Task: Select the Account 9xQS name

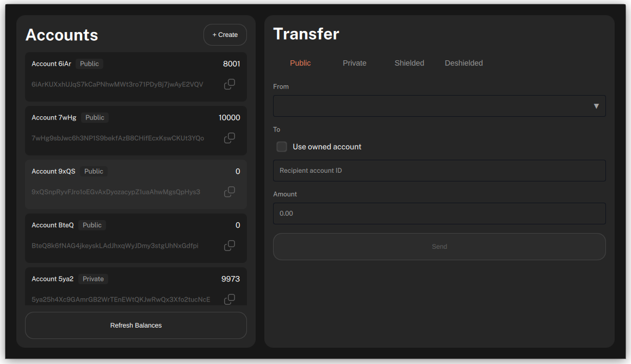Action: click(53, 172)
